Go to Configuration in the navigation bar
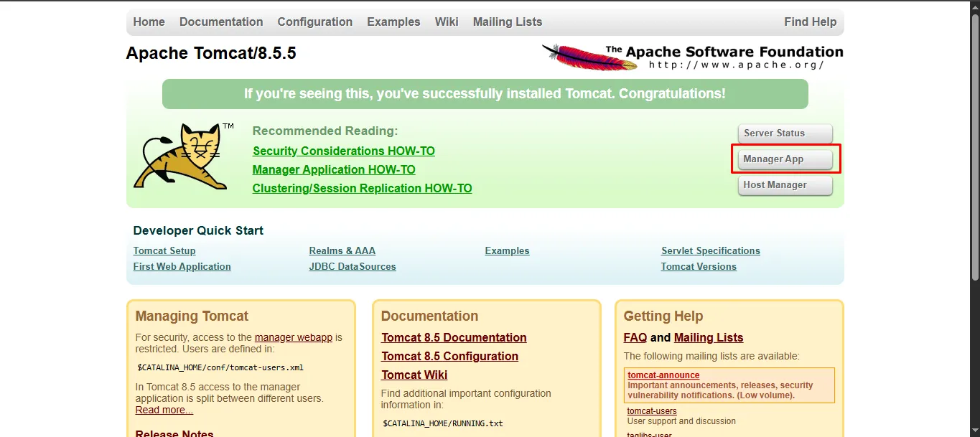 [x=314, y=22]
